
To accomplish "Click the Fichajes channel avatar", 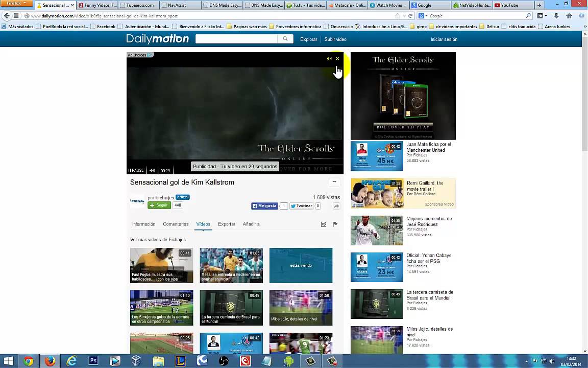I will 137,201.
